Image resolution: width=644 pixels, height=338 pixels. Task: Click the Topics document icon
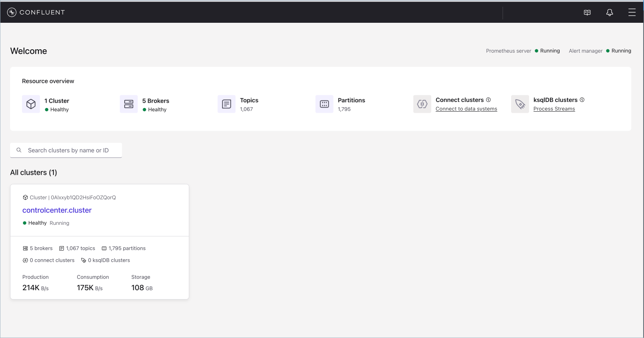pyautogui.click(x=226, y=104)
